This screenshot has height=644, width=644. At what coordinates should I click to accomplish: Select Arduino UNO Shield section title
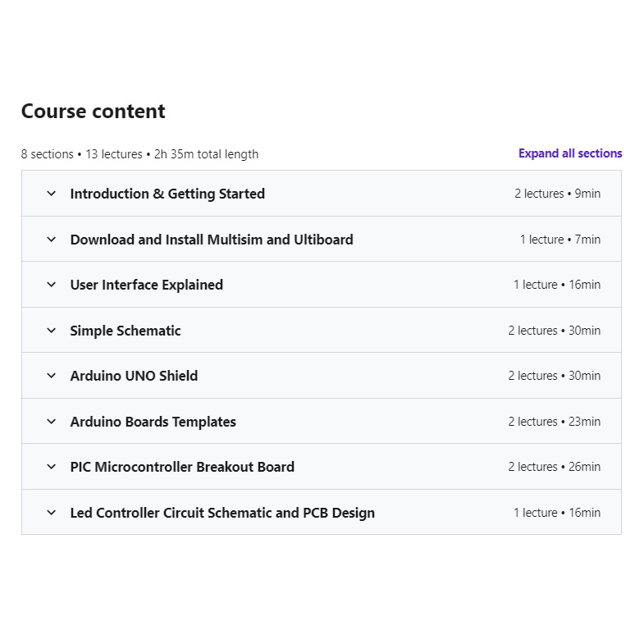pos(134,376)
